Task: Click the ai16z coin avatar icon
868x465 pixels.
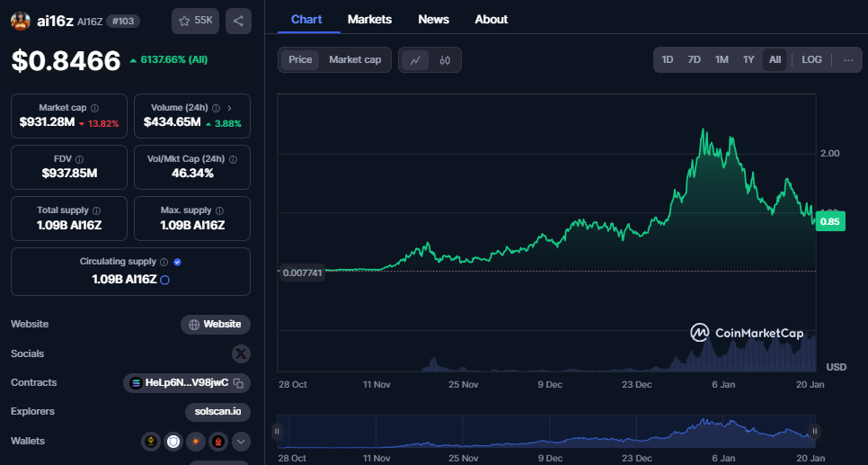Action: coord(21,21)
